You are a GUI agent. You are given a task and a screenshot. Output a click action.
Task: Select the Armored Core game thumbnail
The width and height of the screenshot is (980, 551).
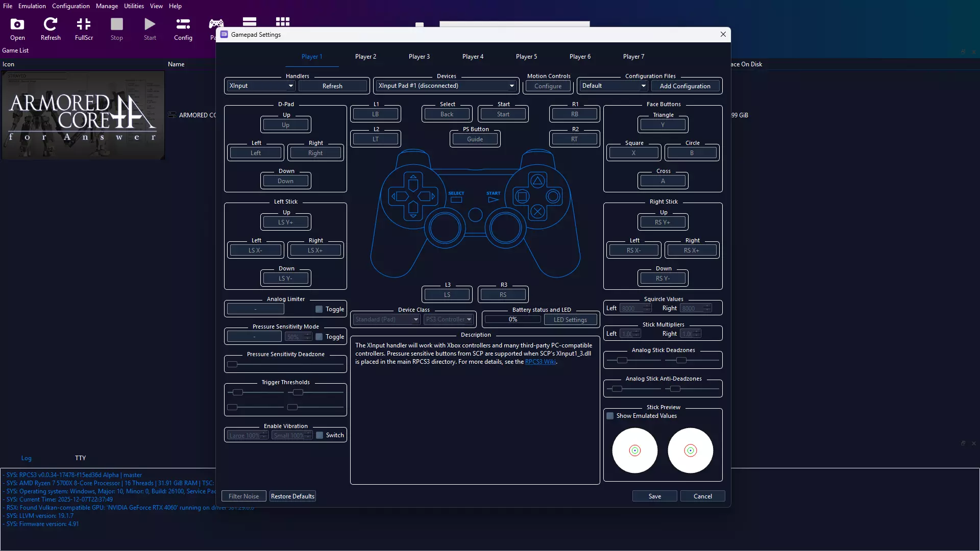tap(83, 115)
